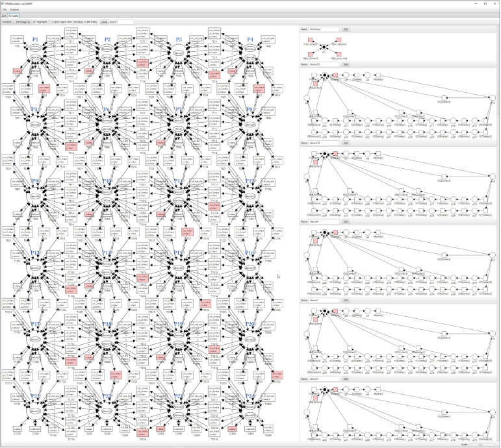This screenshot has width=501, height=448.
Task: Click the Name field containing device1
Action: tap(324, 301)
